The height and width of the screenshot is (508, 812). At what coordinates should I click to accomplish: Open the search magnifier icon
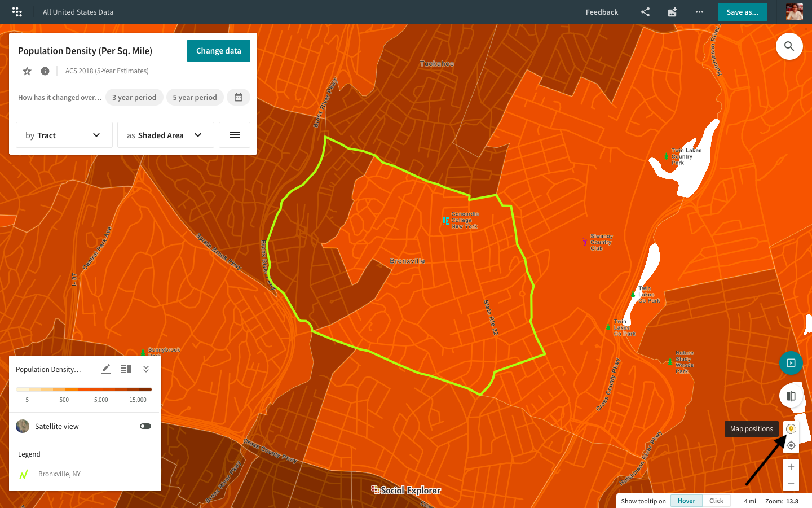[x=789, y=46]
